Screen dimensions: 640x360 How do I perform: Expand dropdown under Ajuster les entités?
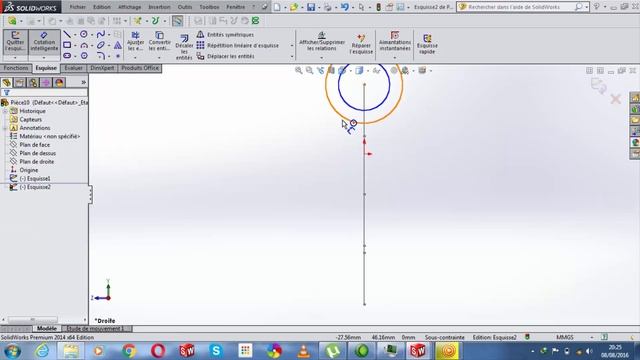click(x=135, y=58)
